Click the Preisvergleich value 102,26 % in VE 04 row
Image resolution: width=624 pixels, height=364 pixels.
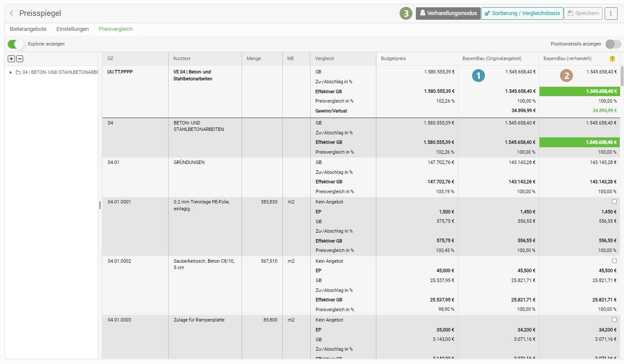pyautogui.click(x=445, y=101)
